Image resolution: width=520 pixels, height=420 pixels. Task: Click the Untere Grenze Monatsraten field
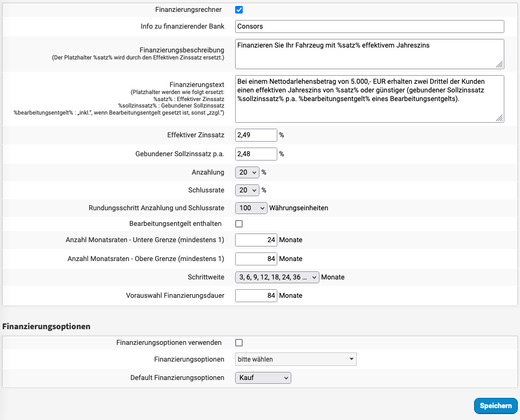coord(256,240)
